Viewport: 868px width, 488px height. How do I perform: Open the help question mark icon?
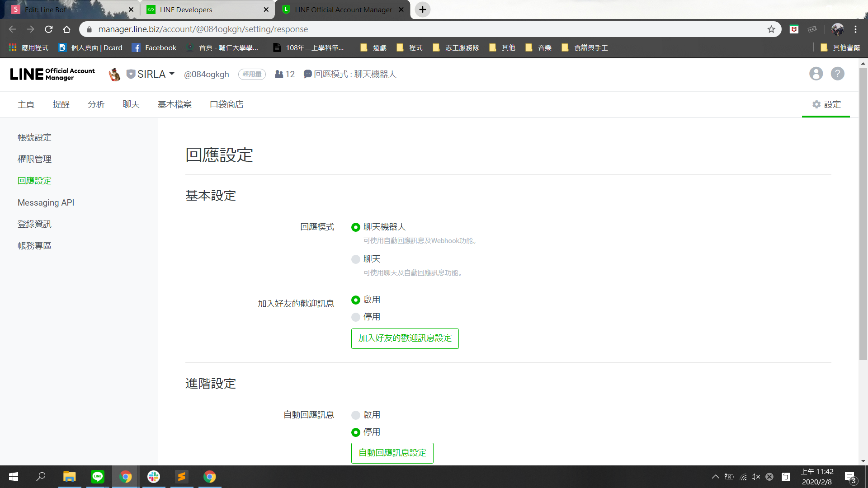(837, 74)
